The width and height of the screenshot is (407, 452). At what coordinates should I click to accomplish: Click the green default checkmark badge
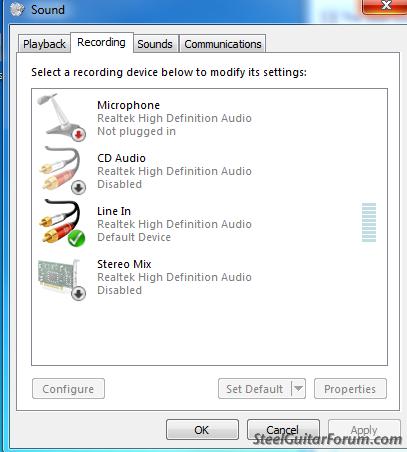point(77,238)
